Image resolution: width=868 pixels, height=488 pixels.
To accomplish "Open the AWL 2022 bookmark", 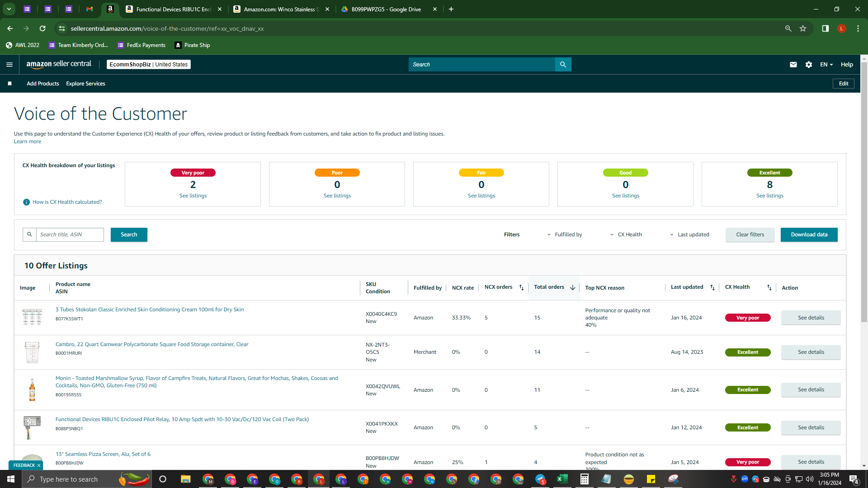I will pos(23,45).
